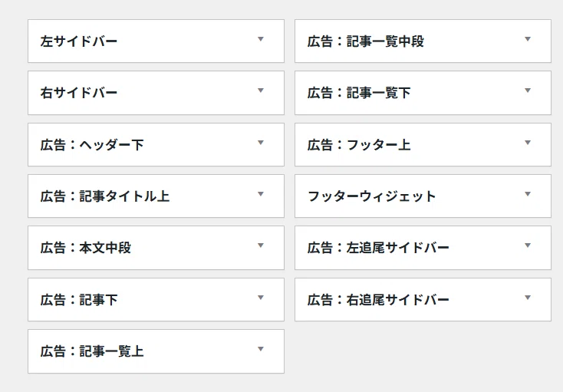Click arrow icon for 広告：ヘッダー下
This screenshot has height=392, width=563.
coord(261,143)
